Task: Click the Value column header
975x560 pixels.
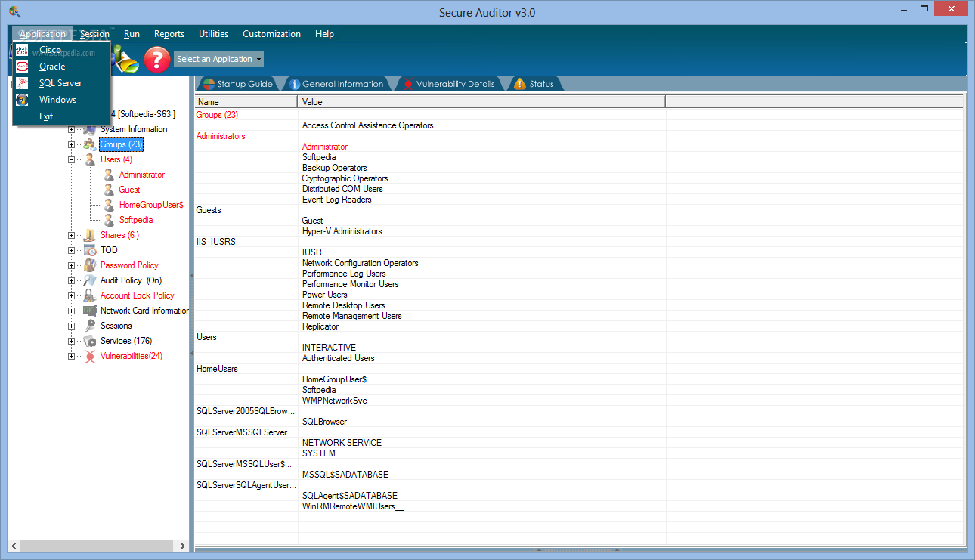Action: (481, 101)
